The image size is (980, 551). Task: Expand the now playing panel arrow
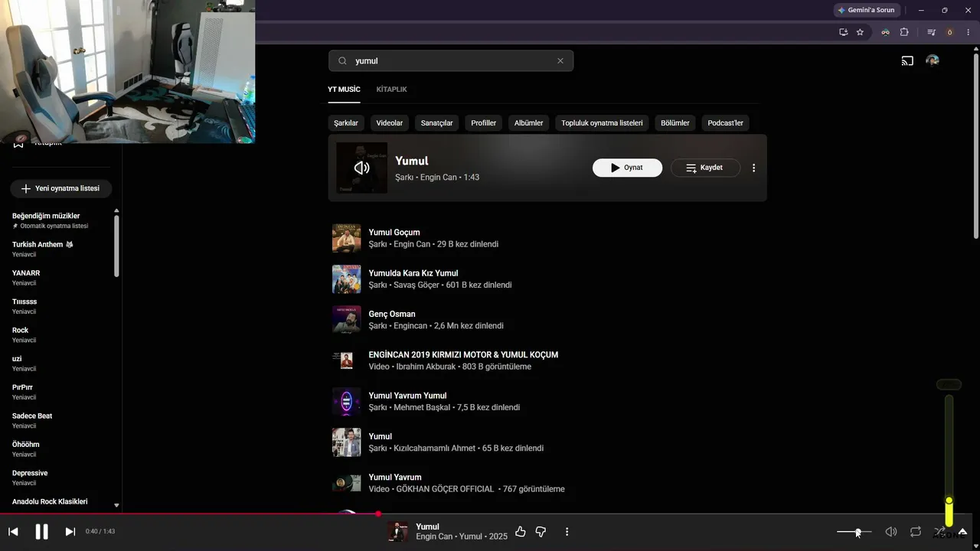[x=963, y=532]
